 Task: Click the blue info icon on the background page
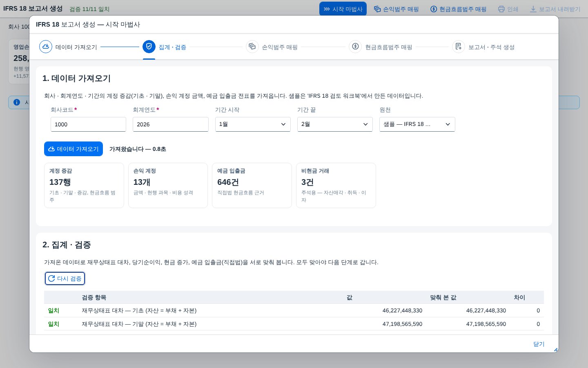pos(17,102)
